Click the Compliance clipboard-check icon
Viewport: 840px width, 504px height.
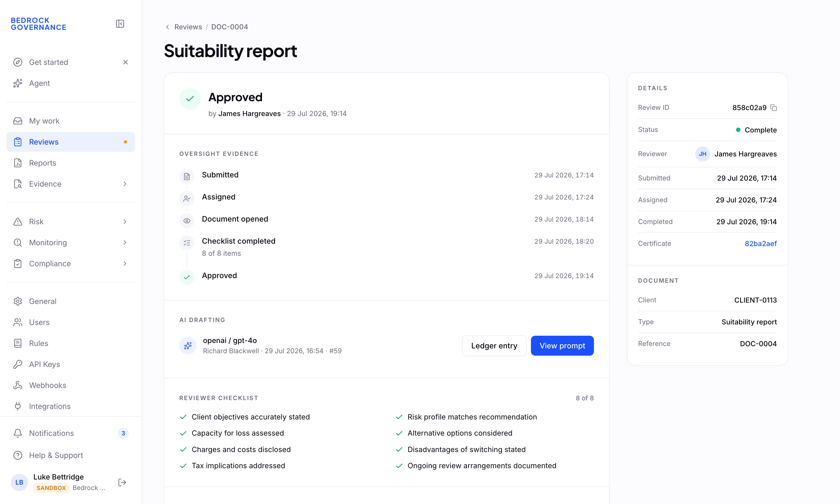pos(18,264)
